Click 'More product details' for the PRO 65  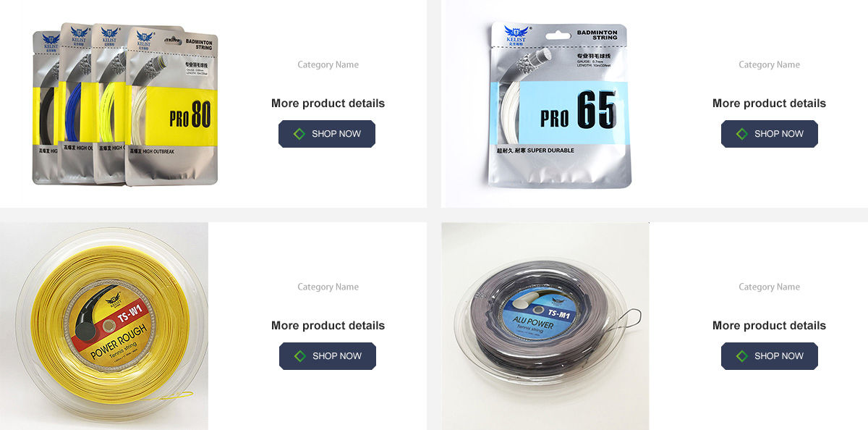[x=769, y=103]
